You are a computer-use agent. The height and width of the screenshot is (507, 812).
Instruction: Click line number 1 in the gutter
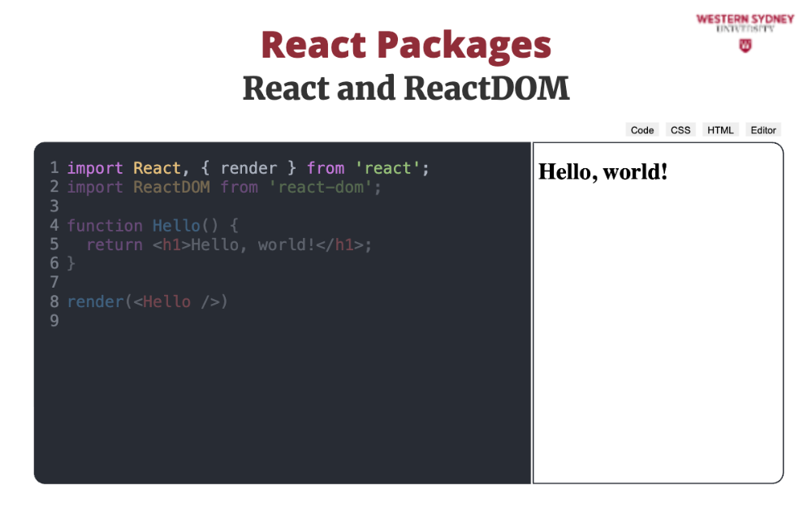[54, 168]
